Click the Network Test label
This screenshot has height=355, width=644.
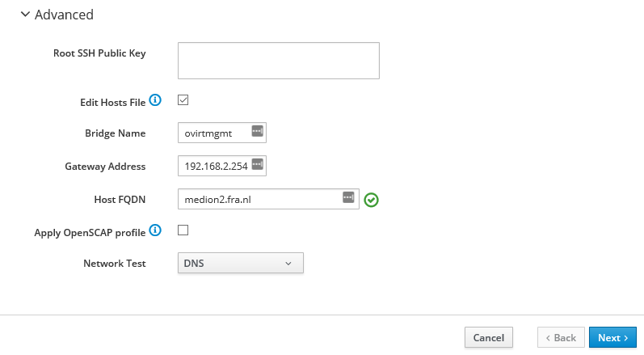114,264
